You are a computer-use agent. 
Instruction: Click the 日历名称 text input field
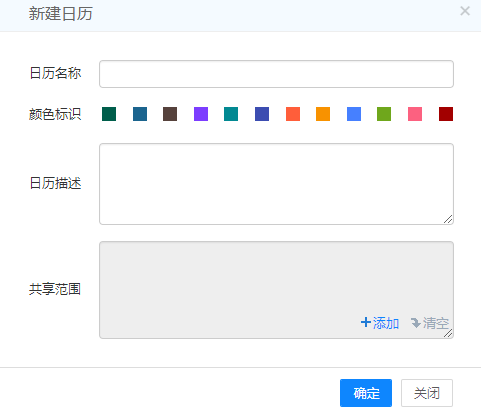pyautogui.click(x=276, y=74)
